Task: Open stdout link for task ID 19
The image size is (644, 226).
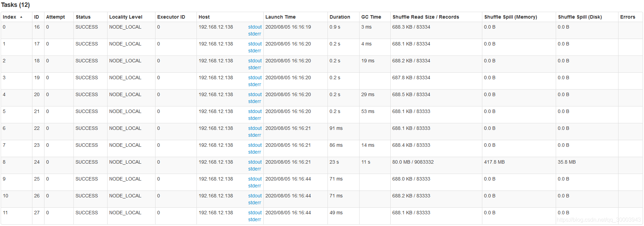Action: coord(255,78)
